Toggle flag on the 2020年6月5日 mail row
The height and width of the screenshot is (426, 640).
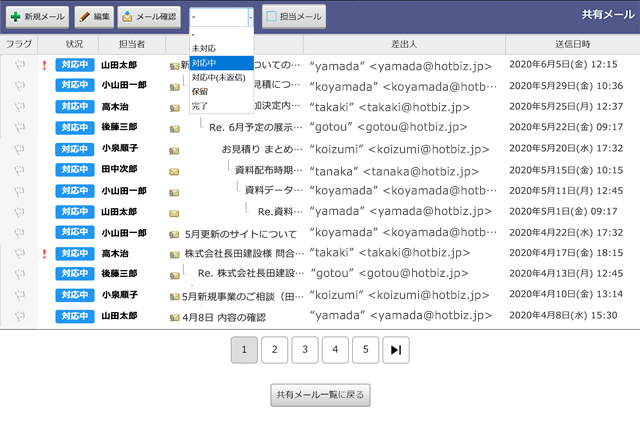point(20,65)
